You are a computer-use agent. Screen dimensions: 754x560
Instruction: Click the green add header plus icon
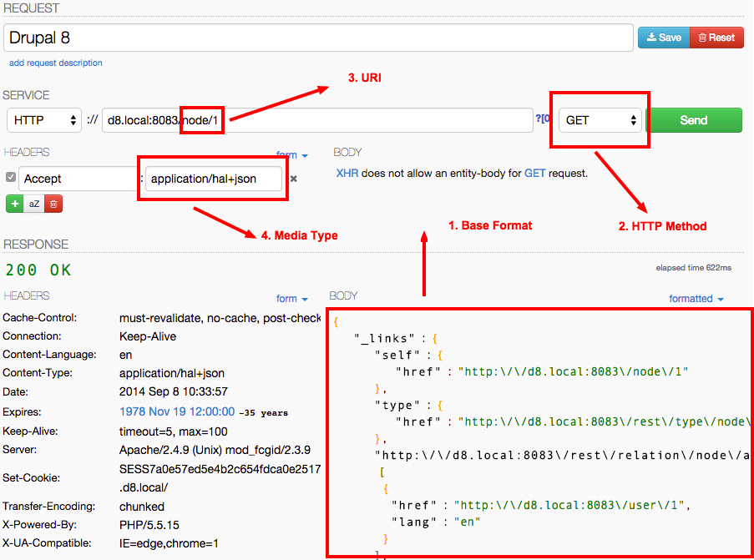pyautogui.click(x=15, y=204)
